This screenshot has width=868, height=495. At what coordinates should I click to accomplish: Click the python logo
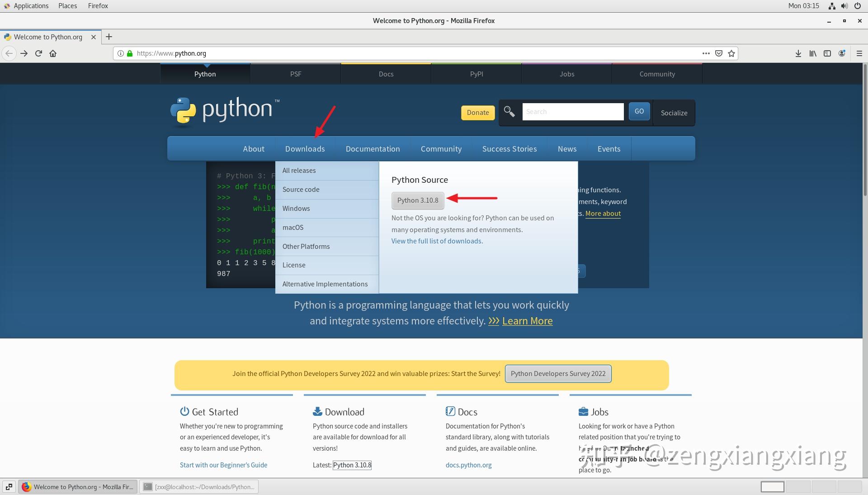225,111
